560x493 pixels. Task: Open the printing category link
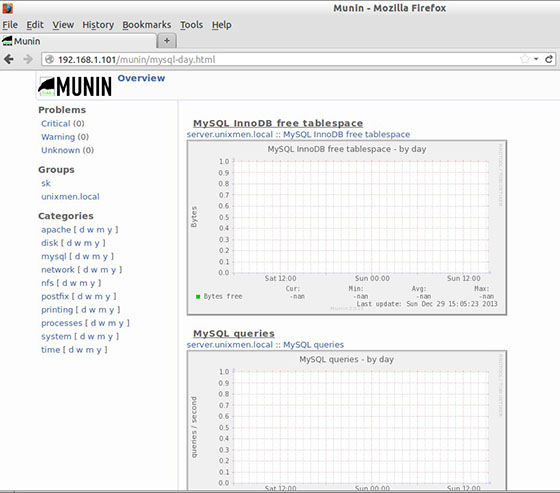tap(57, 310)
